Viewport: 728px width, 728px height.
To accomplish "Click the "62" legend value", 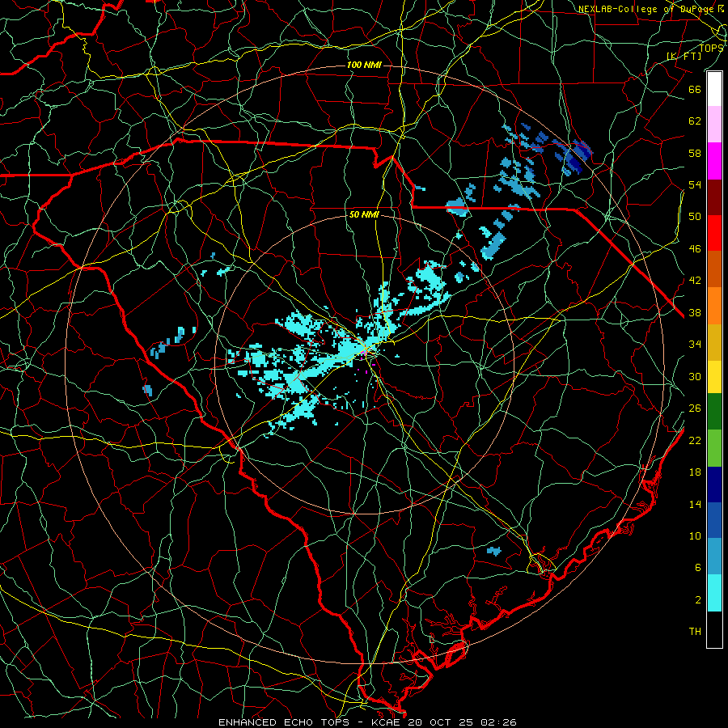I will (x=695, y=121).
